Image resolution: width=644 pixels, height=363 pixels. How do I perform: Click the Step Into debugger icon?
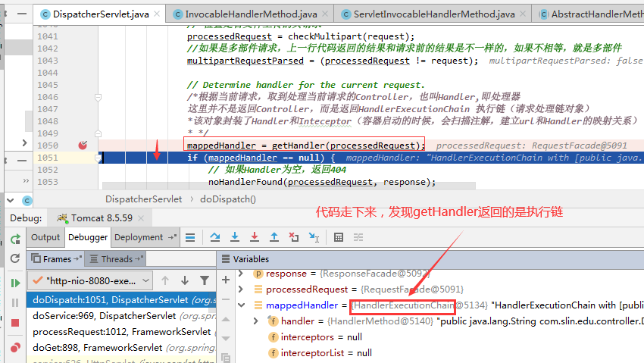pyautogui.click(x=235, y=237)
